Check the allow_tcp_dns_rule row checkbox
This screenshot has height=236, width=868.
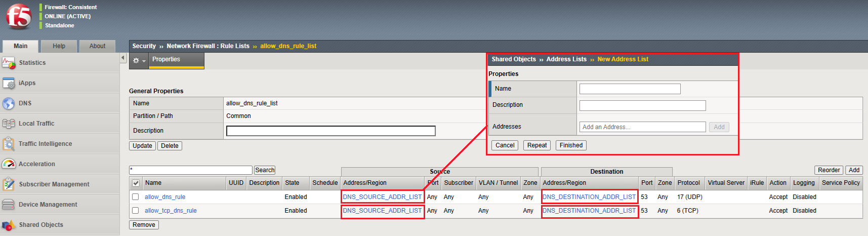[x=135, y=211]
